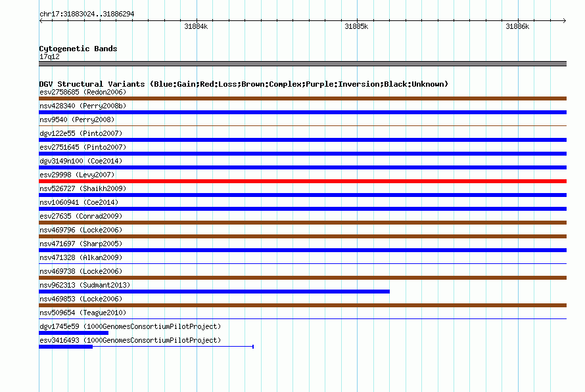Click the nsv469853 (Locke2006) label
This screenshot has height=392, width=585.
81,299
